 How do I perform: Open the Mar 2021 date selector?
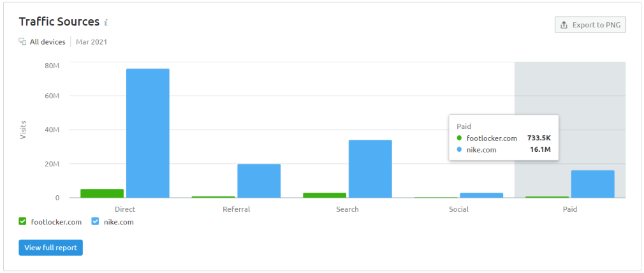pyautogui.click(x=91, y=42)
